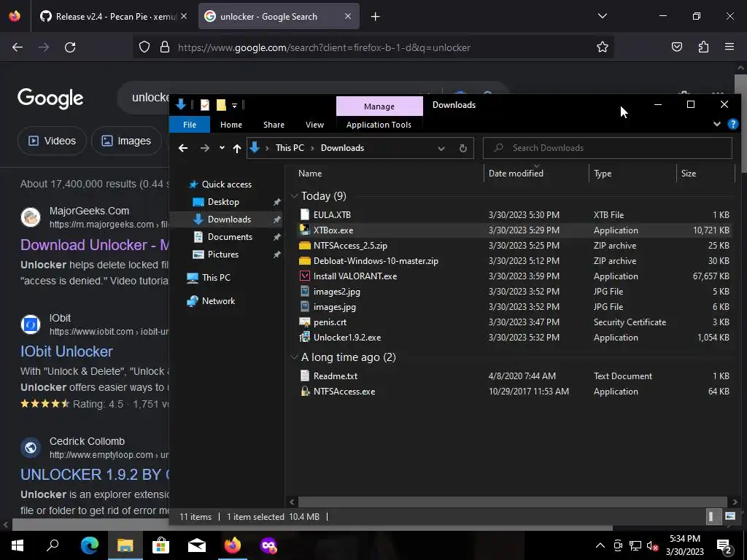Open the Firefox extensions puzzle icon
The height and width of the screenshot is (560, 747).
tap(703, 47)
